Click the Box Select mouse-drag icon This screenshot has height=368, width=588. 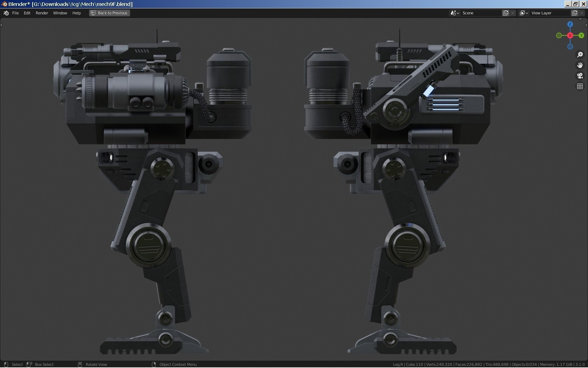tap(29, 364)
